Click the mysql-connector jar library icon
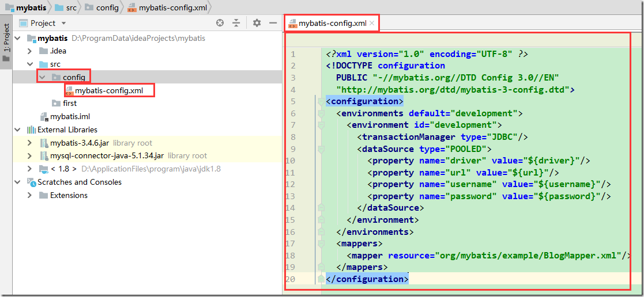Screen dimensions: 644x297 click(44, 156)
